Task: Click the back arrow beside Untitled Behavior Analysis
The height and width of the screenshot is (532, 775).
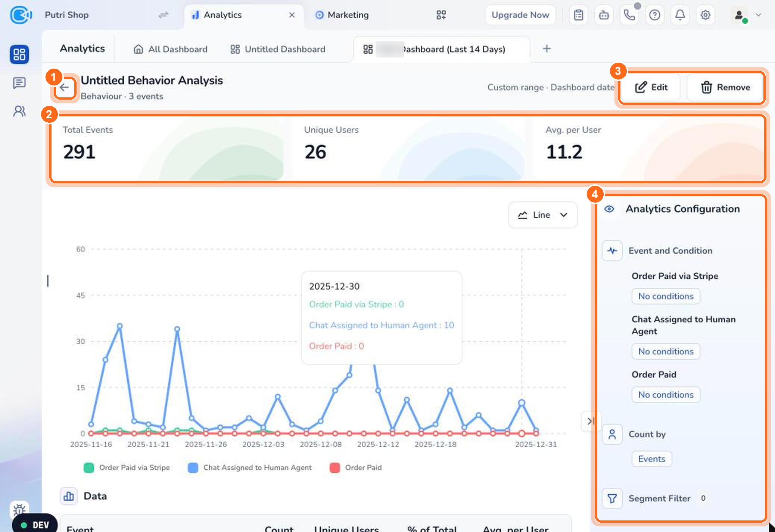Action: coord(65,88)
